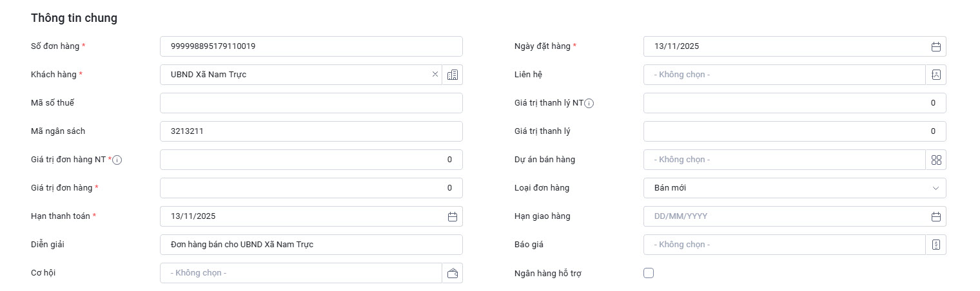Open the Dự án bán hàng grid picker

[x=936, y=160]
